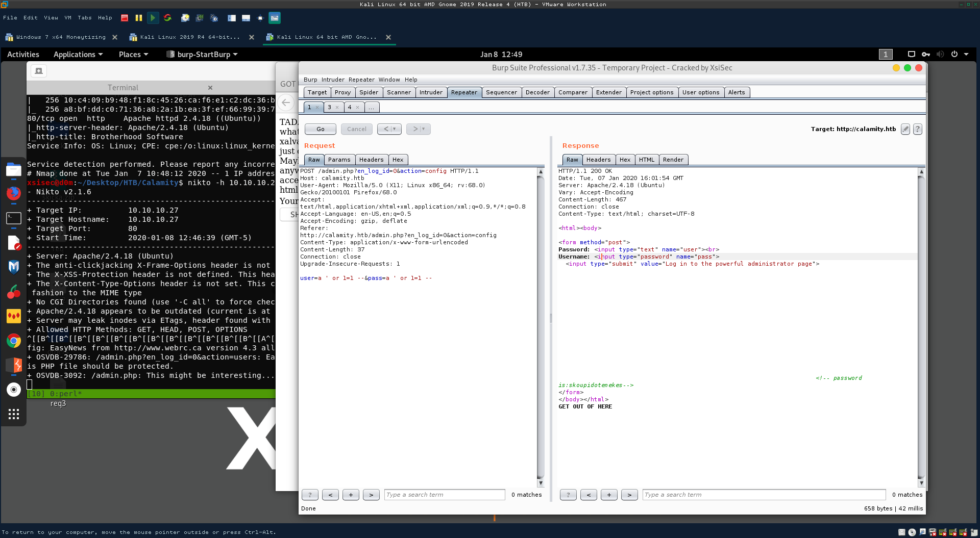
Task: Click the request search help button
Action: click(310, 495)
